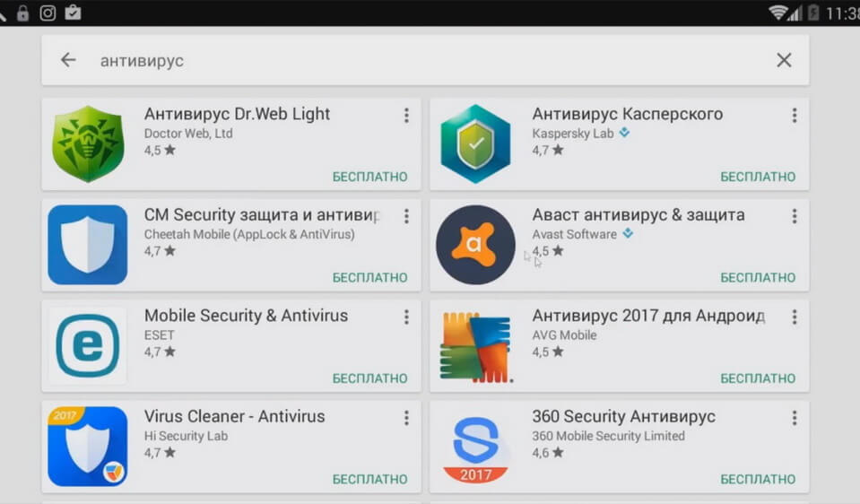Open options menu for CM Security
The image size is (860, 504).
point(406,216)
